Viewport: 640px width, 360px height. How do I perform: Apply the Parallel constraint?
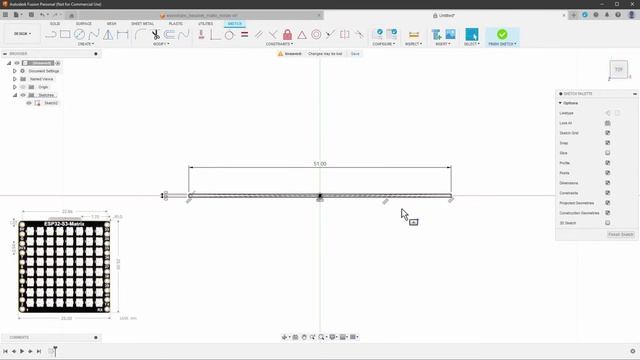pyautogui.click(x=259, y=35)
